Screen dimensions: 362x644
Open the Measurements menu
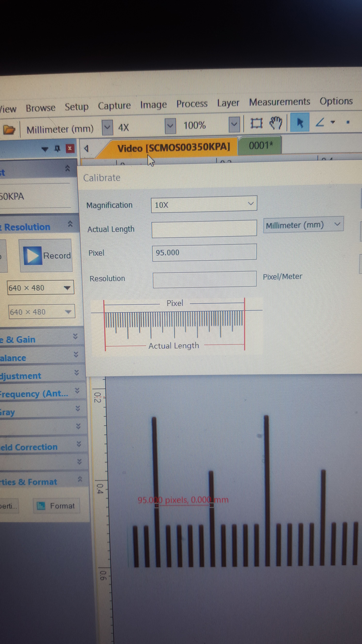pos(280,102)
